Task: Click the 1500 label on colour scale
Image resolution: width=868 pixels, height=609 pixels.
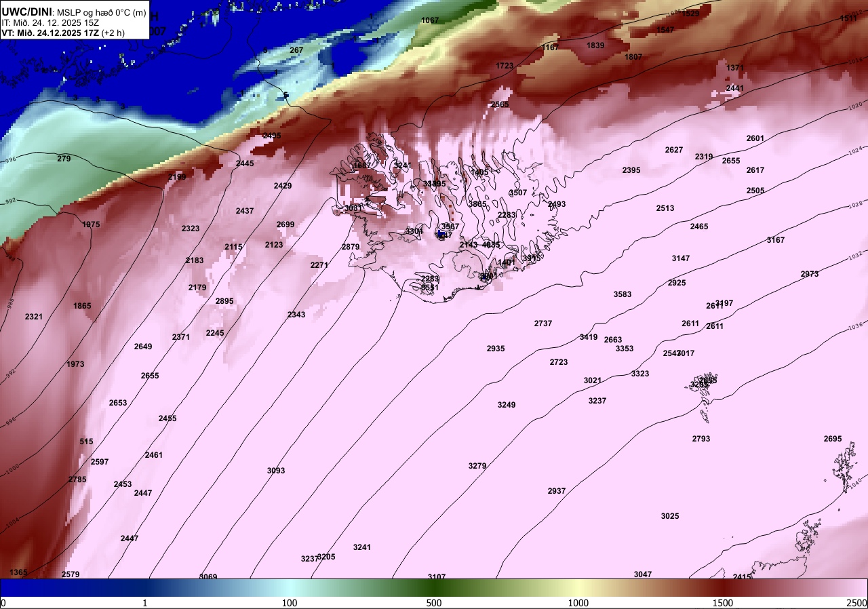Action: [723, 603]
